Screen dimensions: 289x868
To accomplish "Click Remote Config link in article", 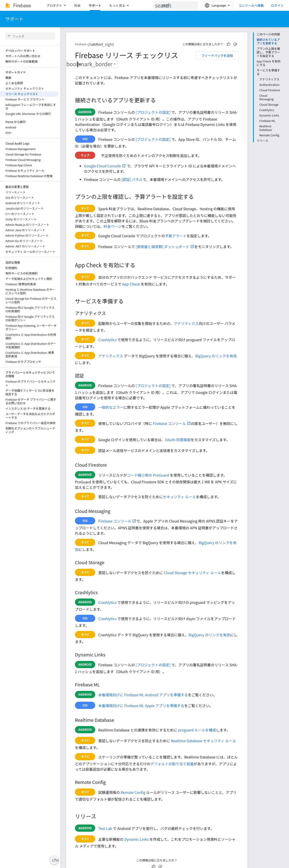I will pos(133,793).
